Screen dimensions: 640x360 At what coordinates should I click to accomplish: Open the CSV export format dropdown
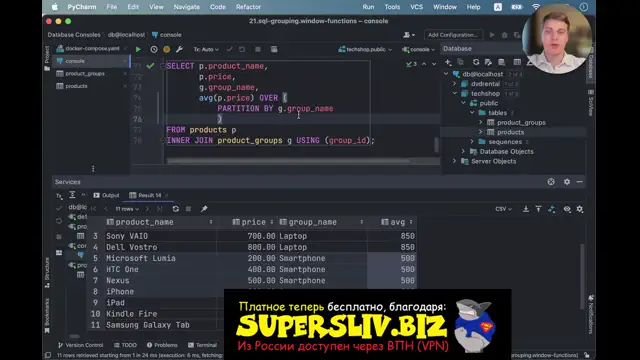(x=503, y=209)
